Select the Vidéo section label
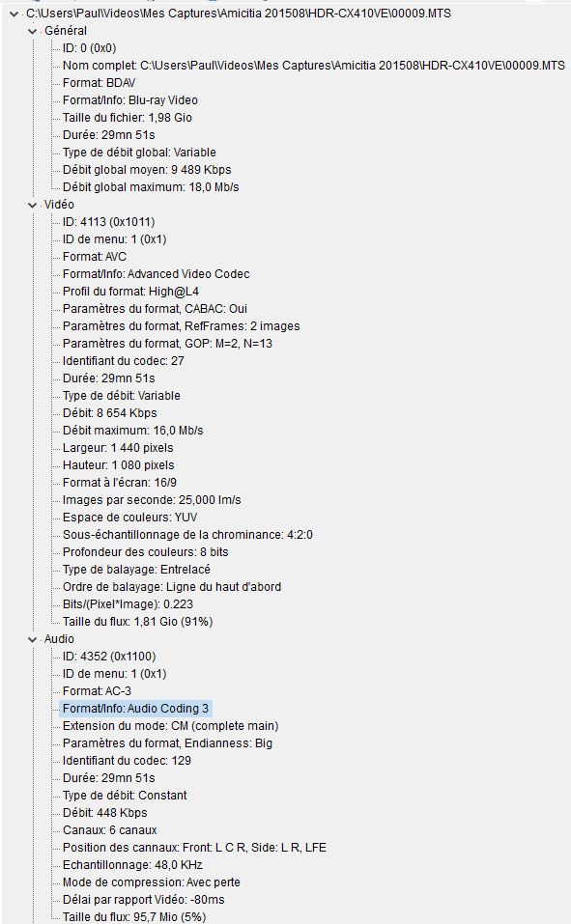The height and width of the screenshot is (924, 571). [59, 205]
